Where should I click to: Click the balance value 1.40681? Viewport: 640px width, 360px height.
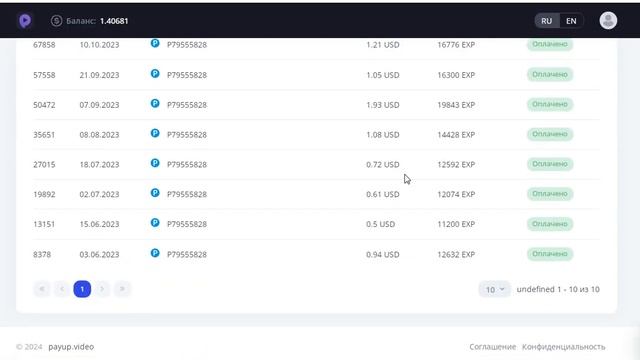(114, 21)
